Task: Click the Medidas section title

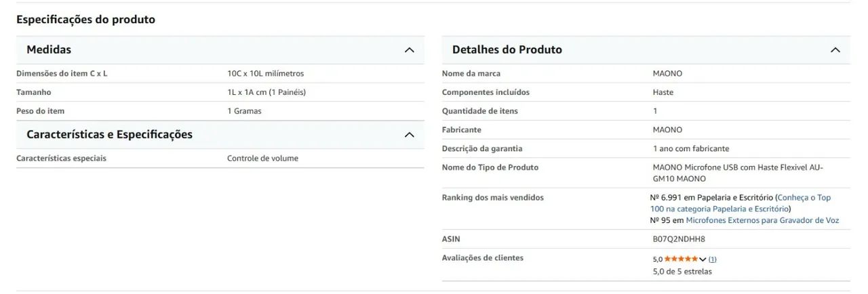Action: pos(49,49)
